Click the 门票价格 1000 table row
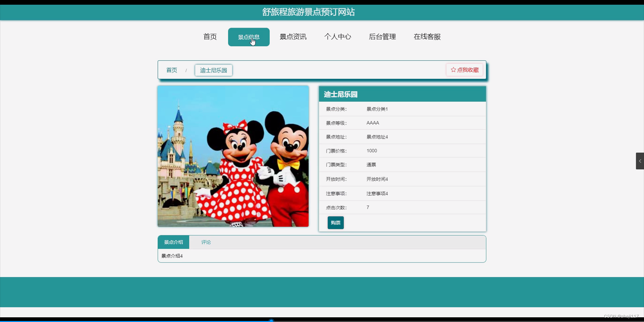Screen dimensions: 644x322 click(401, 151)
